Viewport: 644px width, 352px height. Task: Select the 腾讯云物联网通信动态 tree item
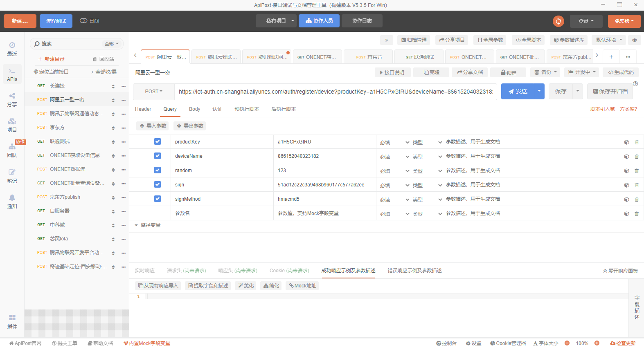pos(76,114)
